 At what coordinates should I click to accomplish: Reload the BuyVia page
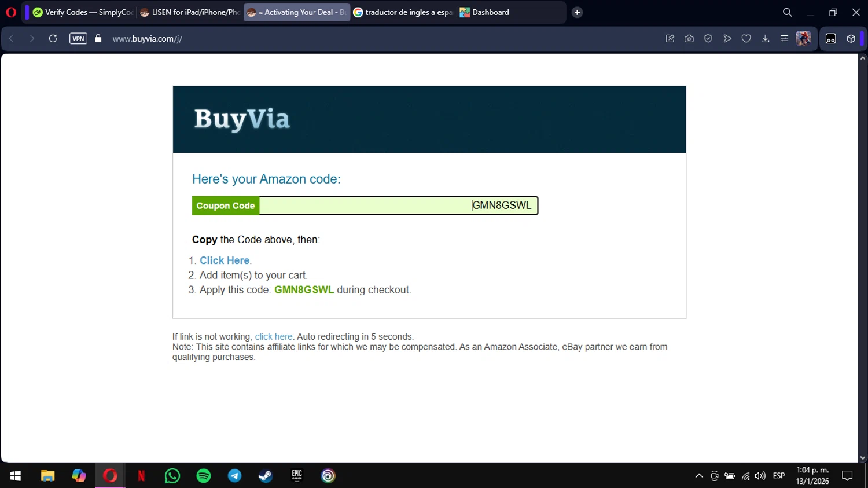(53, 39)
